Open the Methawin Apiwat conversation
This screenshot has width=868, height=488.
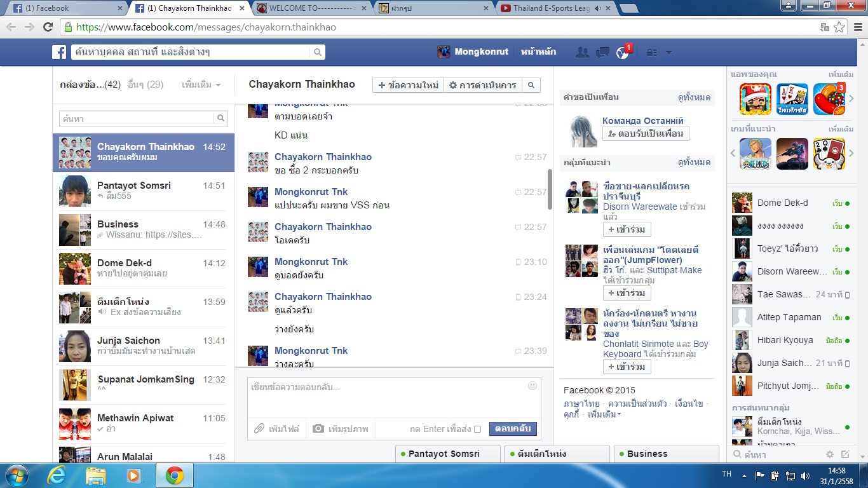(144, 423)
